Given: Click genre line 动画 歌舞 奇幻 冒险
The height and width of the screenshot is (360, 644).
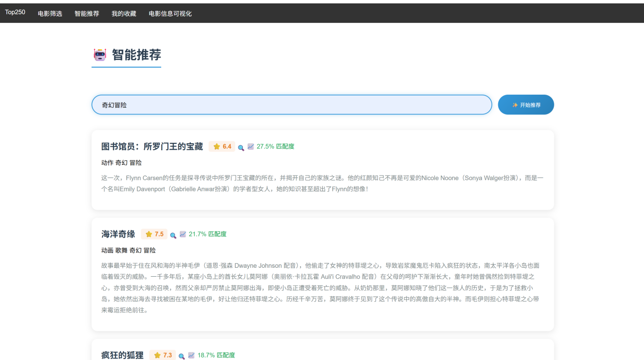Looking at the screenshot, I should pyautogui.click(x=128, y=250).
